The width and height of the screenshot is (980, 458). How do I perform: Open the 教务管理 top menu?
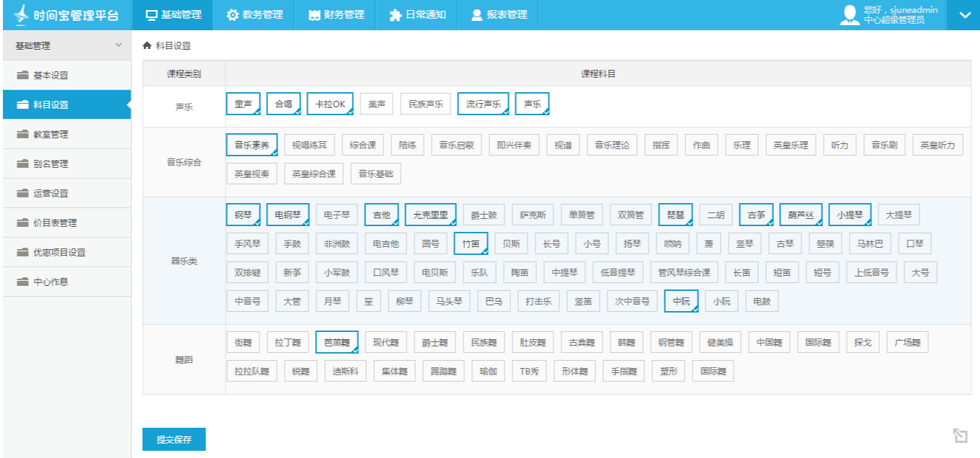(254, 15)
